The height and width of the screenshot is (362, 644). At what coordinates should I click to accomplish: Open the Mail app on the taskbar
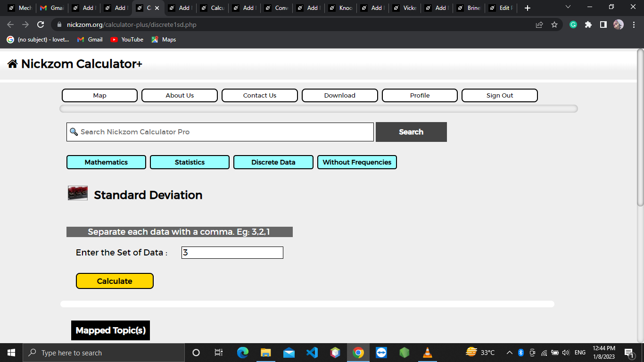(x=289, y=353)
